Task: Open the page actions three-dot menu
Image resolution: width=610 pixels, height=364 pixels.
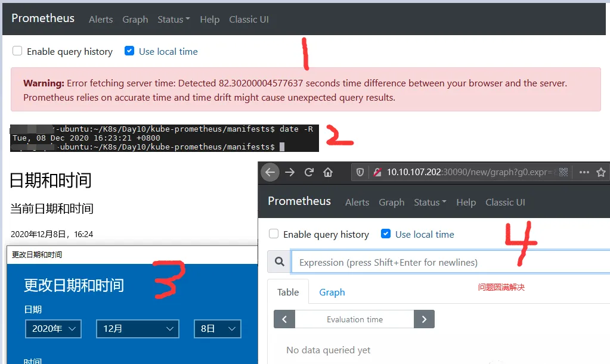Action: coord(584,172)
